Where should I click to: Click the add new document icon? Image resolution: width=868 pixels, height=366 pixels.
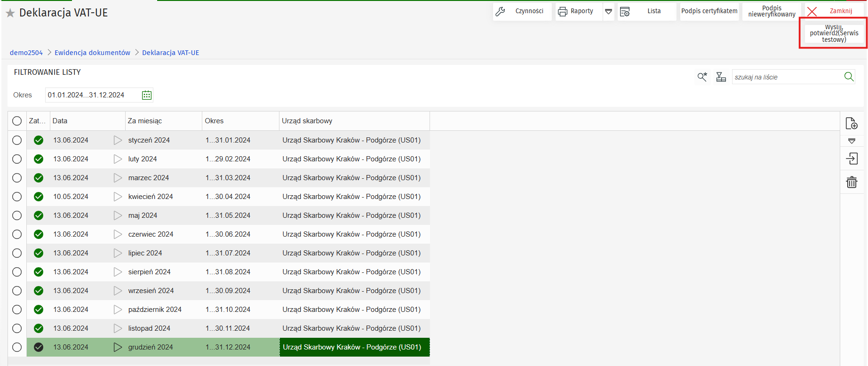point(852,123)
